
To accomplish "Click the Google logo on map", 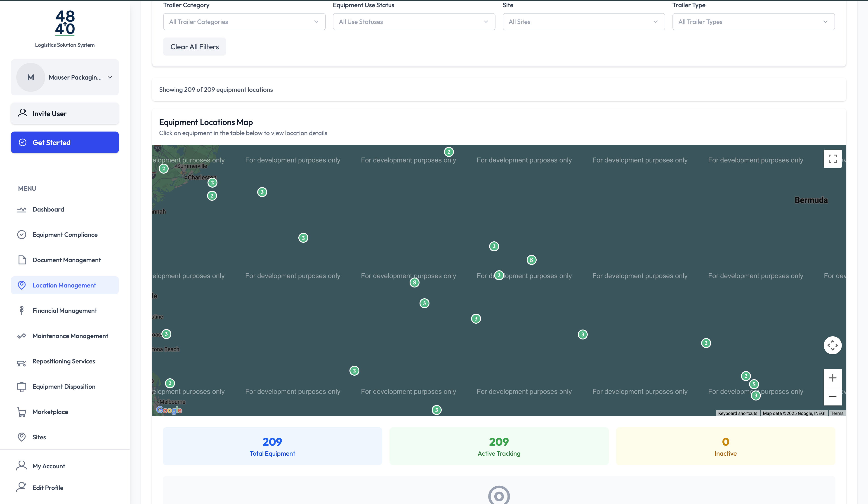I will 169,410.
